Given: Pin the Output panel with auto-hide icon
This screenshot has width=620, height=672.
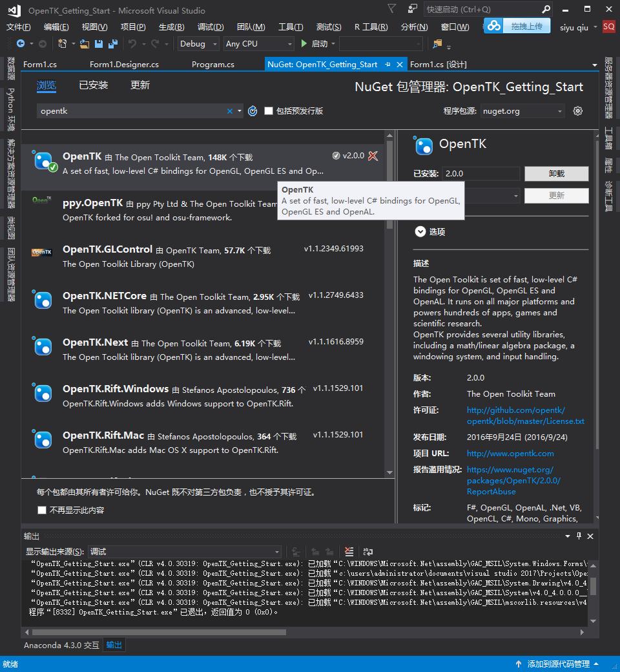Looking at the screenshot, I should click(x=579, y=536).
